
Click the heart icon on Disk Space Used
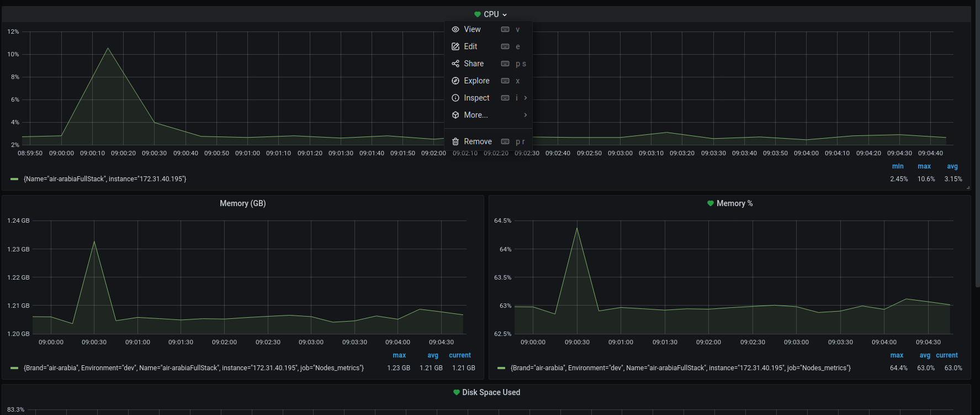(x=456, y=392)
